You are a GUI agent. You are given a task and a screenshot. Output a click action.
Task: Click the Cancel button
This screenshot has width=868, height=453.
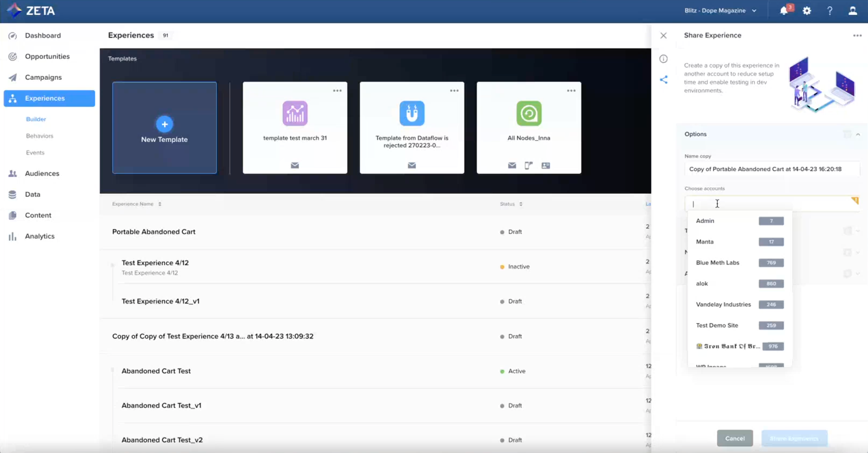click(x=735, y=438)
